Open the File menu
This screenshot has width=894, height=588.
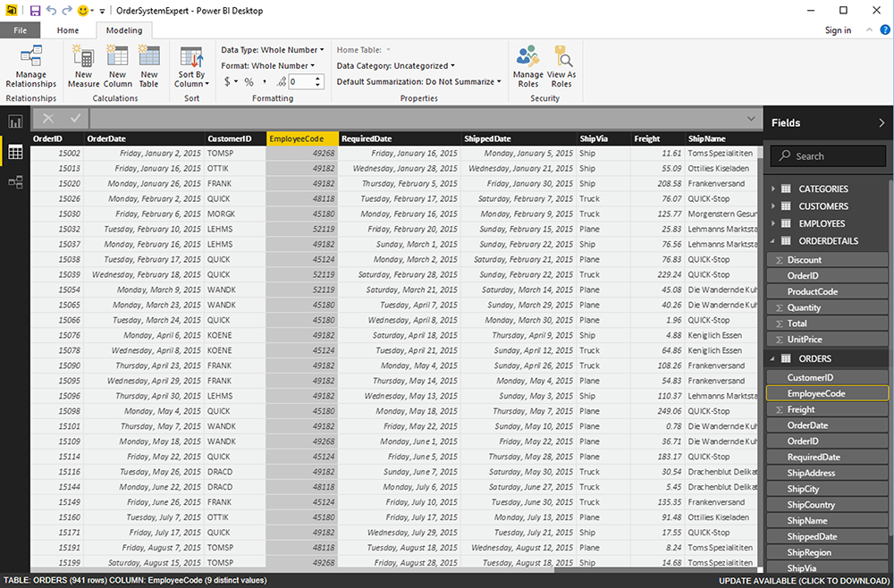coord(20,30)
